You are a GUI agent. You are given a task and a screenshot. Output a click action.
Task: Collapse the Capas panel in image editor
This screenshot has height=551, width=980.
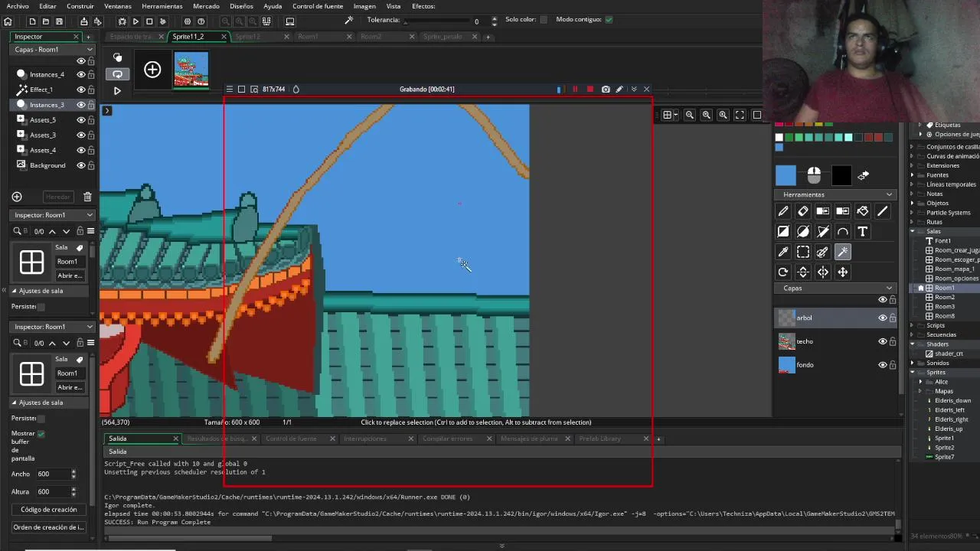tap(889, 289)
